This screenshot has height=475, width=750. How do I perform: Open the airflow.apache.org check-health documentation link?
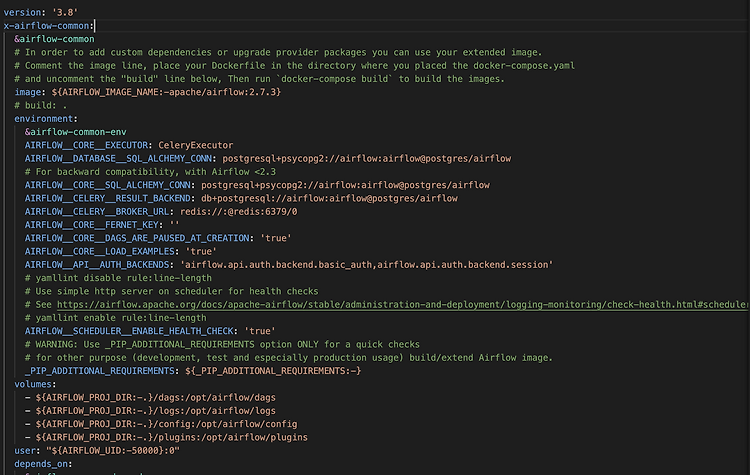403,305
